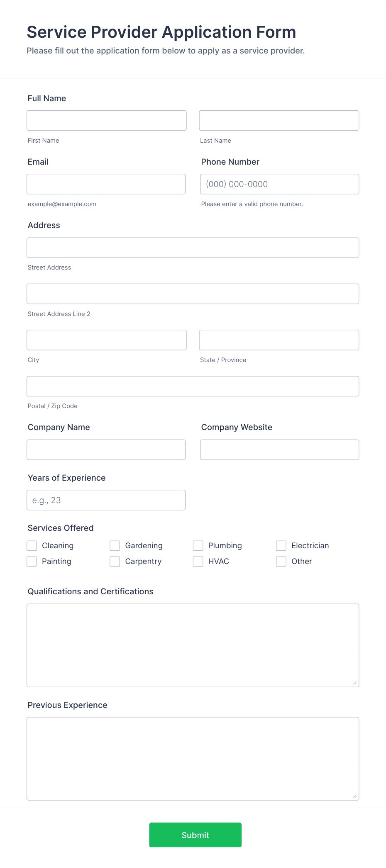Viewport: 386px width, 868px height.
Task: Enable the Electrician checkbox
Action: coord(281,545)
